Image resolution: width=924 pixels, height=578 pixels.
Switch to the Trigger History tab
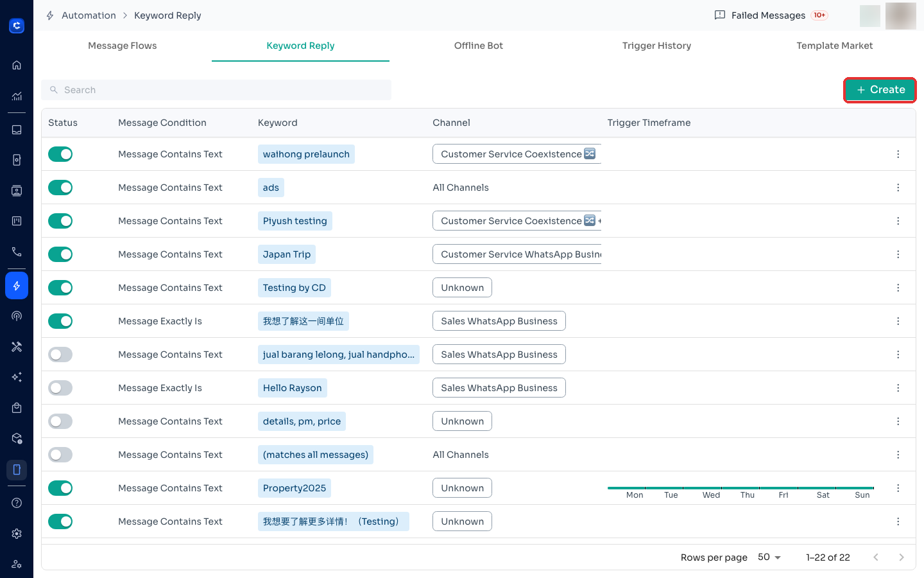[x=656, y=46]
